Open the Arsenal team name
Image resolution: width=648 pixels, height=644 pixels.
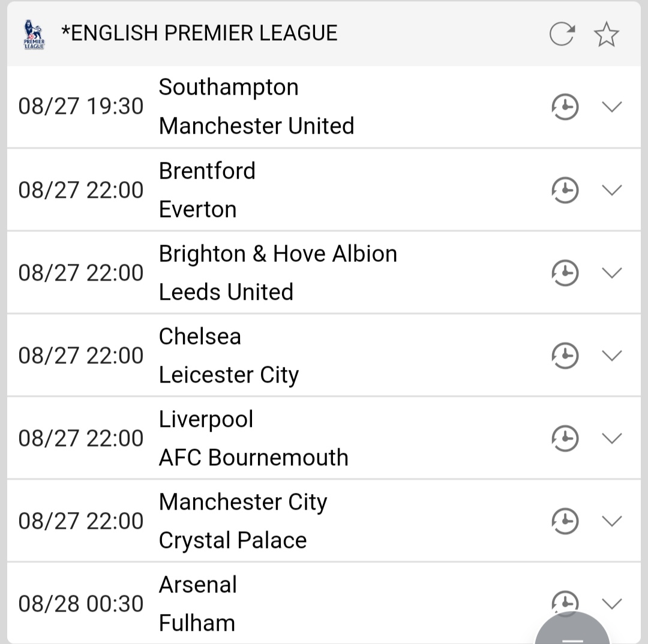coord(198,585)
